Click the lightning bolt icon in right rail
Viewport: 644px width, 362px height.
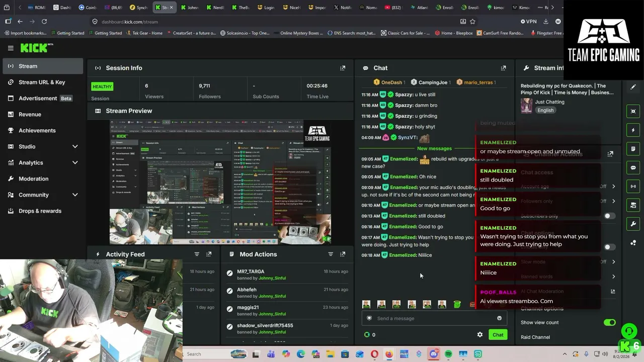click(x=633, y=130)
